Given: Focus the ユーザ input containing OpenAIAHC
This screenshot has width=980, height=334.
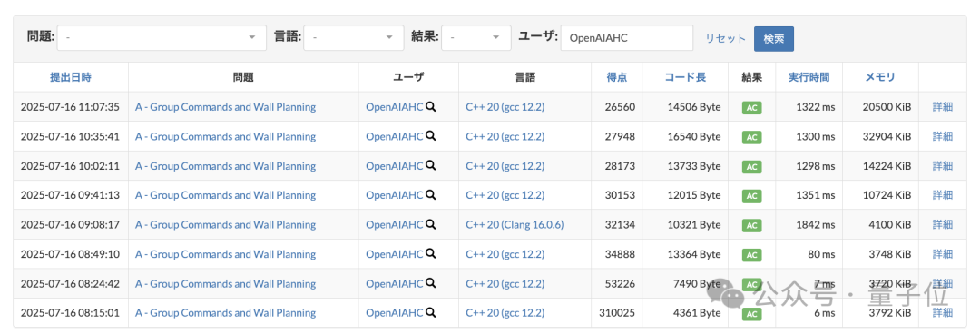Looking at the screenshot, I should 627,37.
